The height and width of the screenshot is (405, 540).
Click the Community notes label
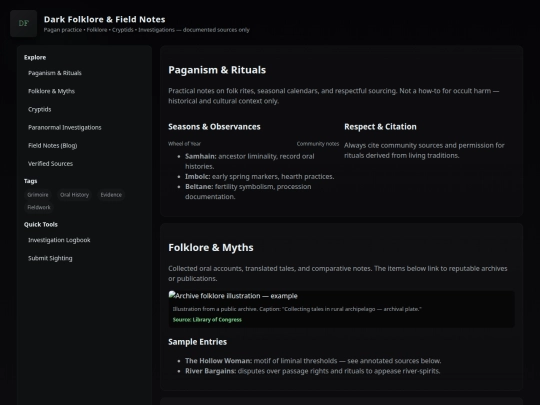point(318,144)
